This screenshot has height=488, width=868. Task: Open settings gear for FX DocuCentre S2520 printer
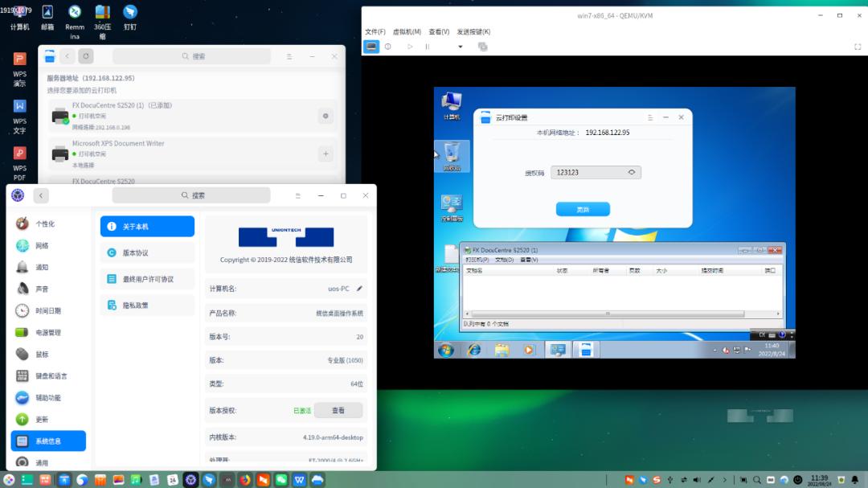coord(325,116)
